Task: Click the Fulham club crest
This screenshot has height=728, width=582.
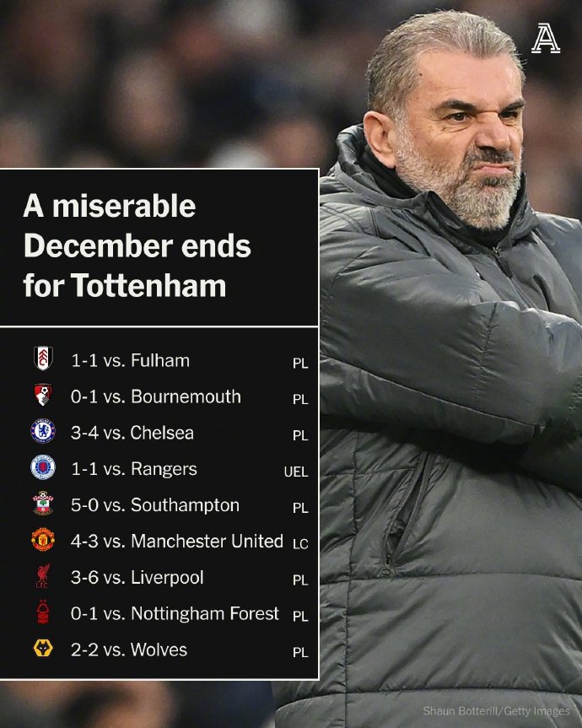Action: pyautogui.click(x=42, y=359)
